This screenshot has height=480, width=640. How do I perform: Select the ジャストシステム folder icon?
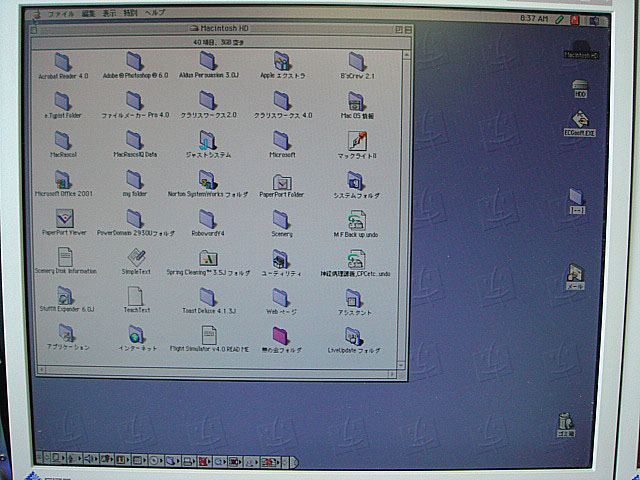pos(208,140)
